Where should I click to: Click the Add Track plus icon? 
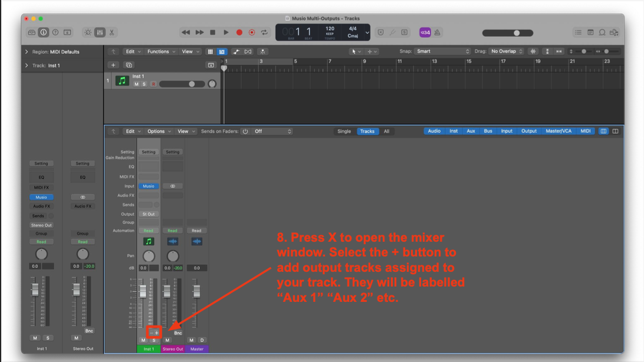click(113, 65)
